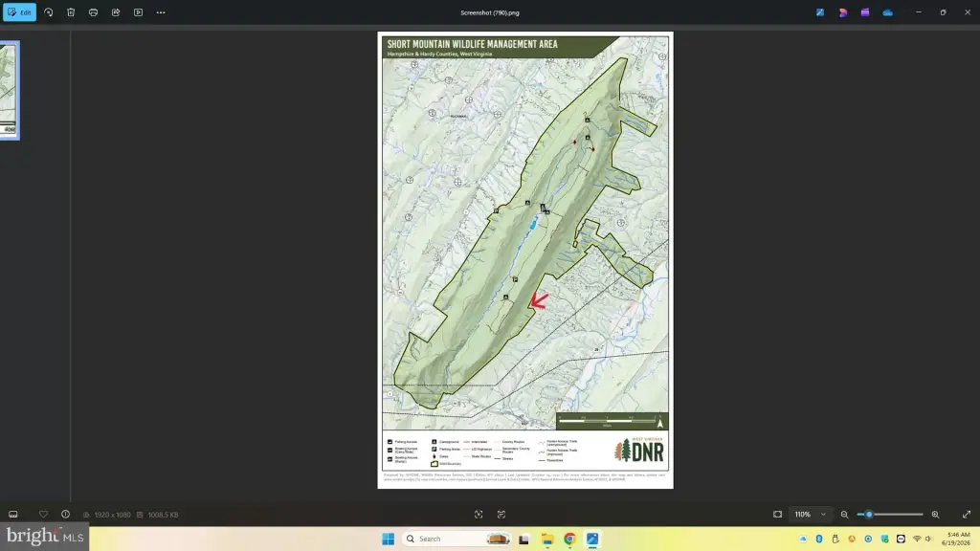The height and width of the screenshot is (551, 980).
Task: Open Task View on the taskbar
Action: (523, 540)
